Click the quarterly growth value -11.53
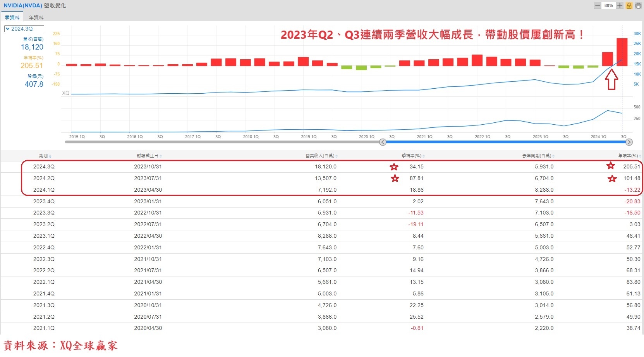644x357 pixels. tap(416, 213)
